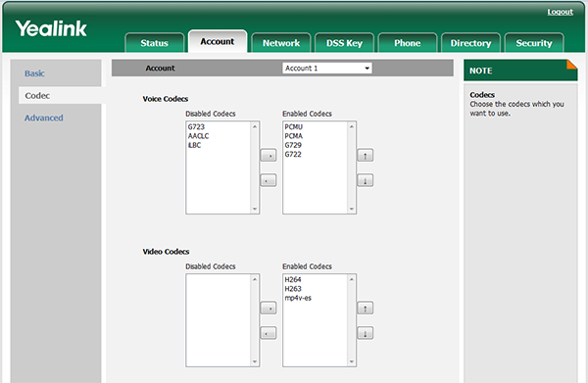
Task: Open the Network tab
Action: 281,43
